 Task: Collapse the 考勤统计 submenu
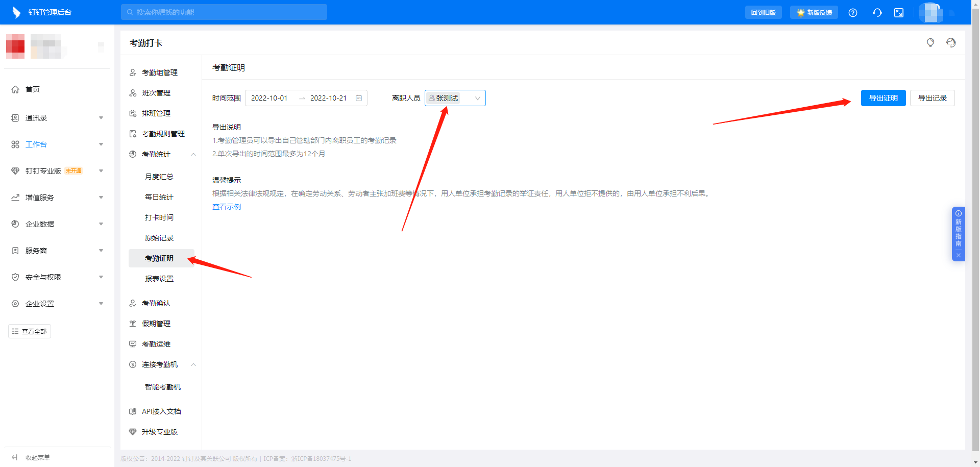193,154
